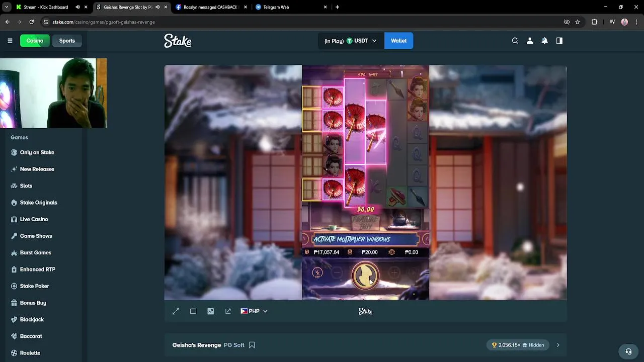Image resolution: width=644 pixels, height=362 pixels.
Task: Switch to Rosalyn messaged Facebook tab
Action: (210, 7)
